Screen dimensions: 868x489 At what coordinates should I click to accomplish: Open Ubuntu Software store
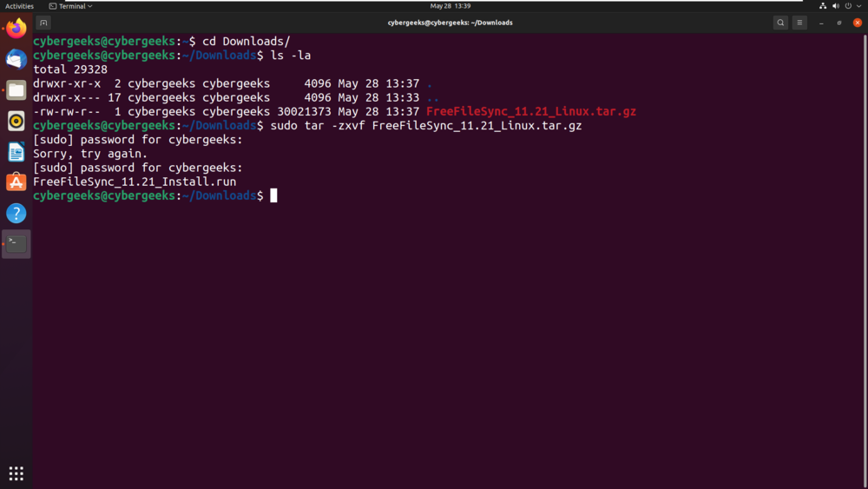click(16, 182)
